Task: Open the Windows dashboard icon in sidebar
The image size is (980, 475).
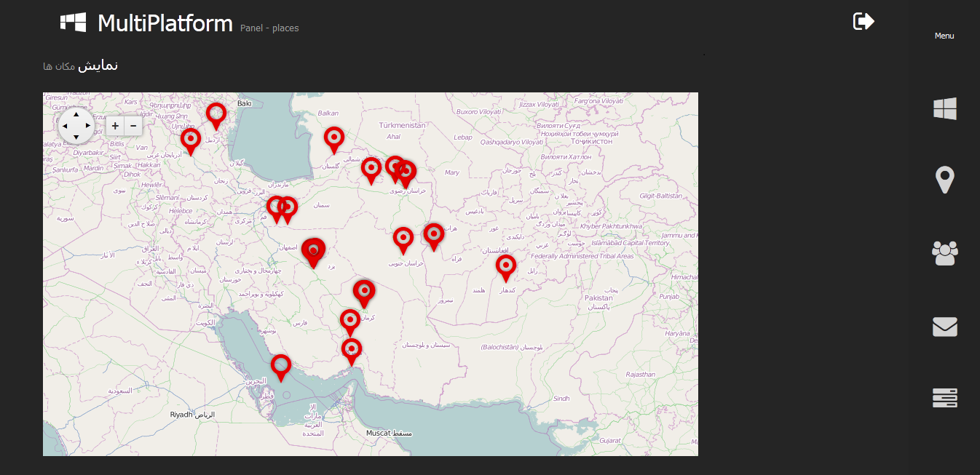Action: (x=945, y=109)
